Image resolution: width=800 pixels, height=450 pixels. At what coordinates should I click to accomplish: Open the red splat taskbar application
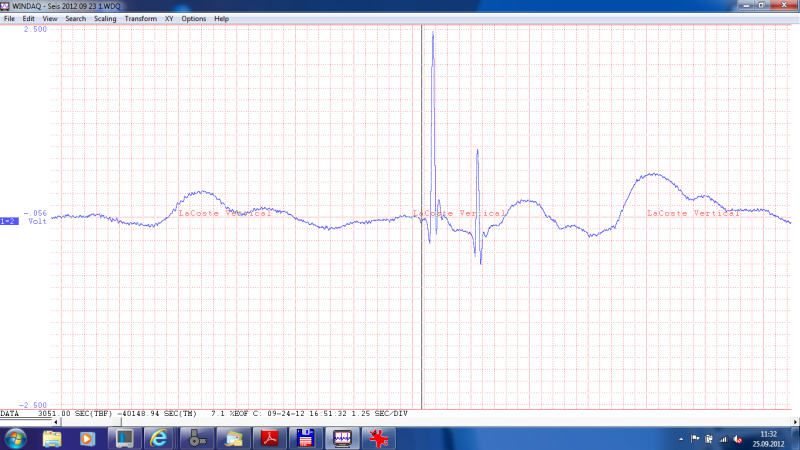(379, 439)
